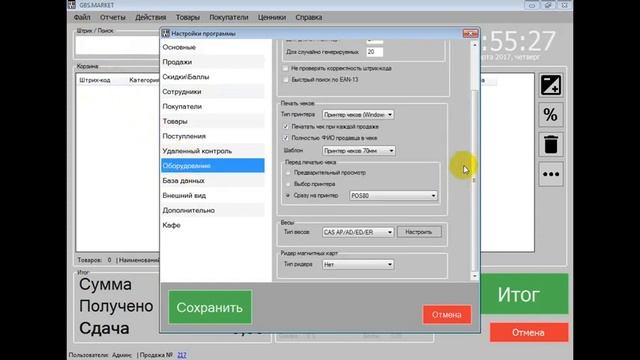Click the trash bin delete icon
This screenshot has width=640, height=360.
click(x=551, y=144)
